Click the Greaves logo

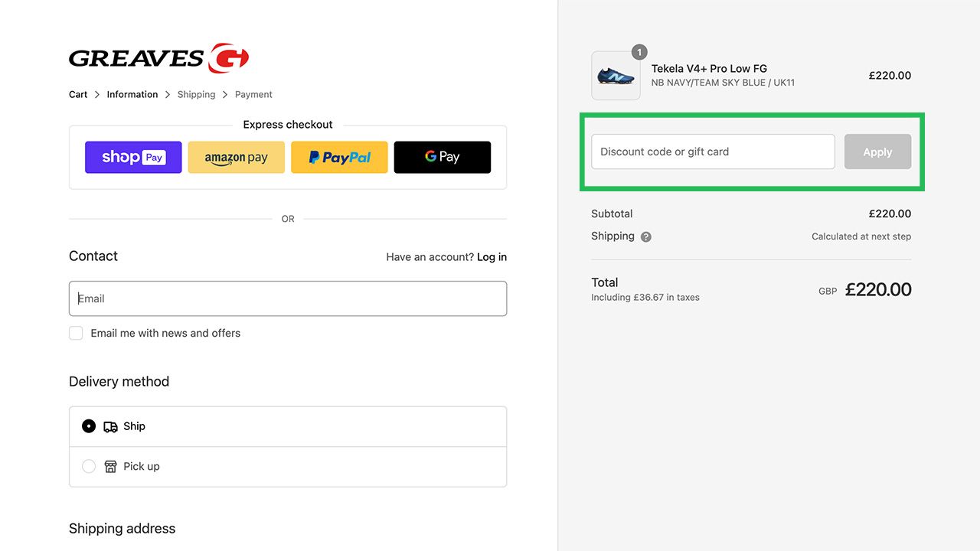(x=158, y=58)
